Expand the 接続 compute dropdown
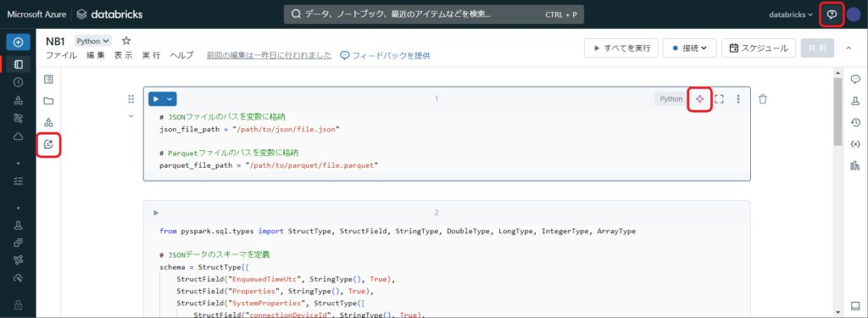868x318 pixels. point(690,48)
